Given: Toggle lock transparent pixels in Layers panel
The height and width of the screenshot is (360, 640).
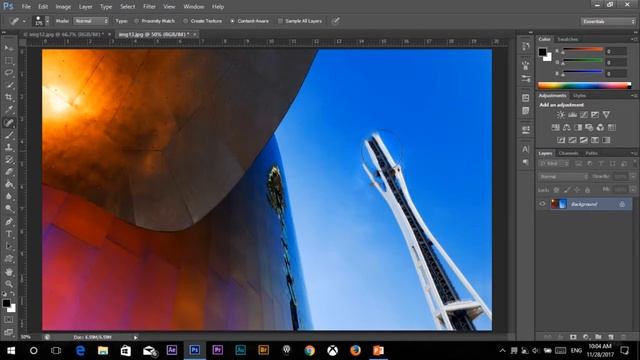Looking at the screenshot, I should [556, 190].
